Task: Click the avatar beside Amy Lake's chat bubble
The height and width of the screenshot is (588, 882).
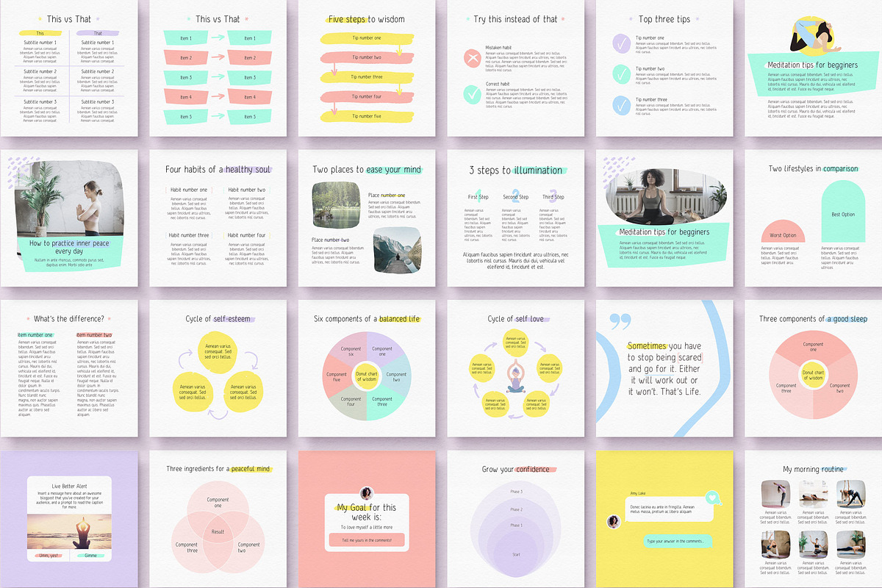Action: click(613, 521)
